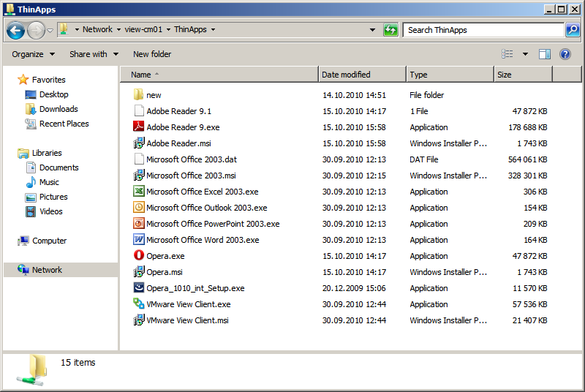Click the 564 061 KB size value
The width and height of the screenshot is (585, 392).
[x=527, y=159]
